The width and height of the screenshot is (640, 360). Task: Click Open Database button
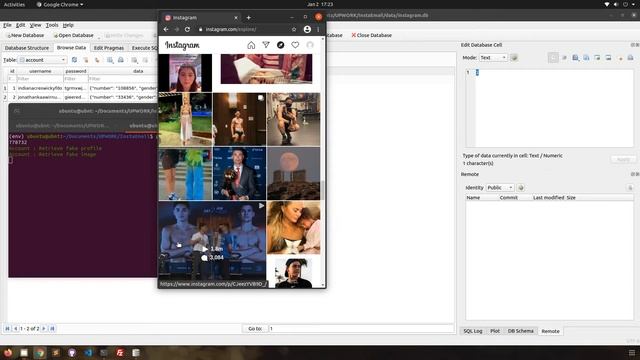[73, 36]
